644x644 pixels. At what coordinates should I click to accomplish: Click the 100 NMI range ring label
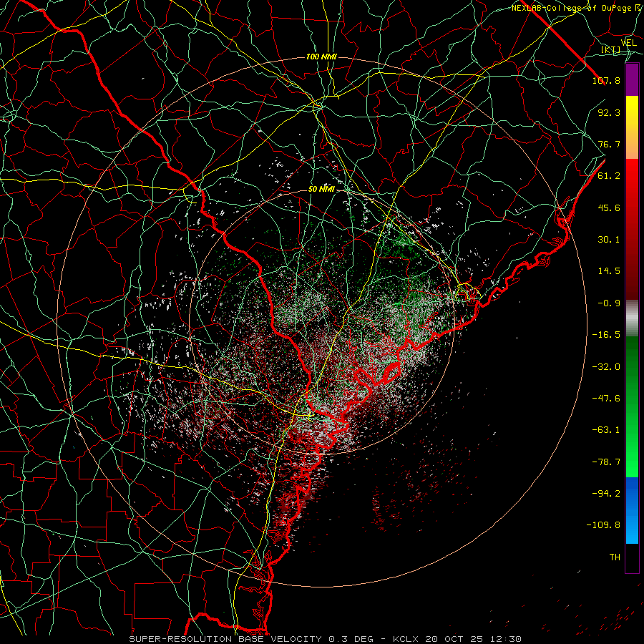tap(321, 57)
